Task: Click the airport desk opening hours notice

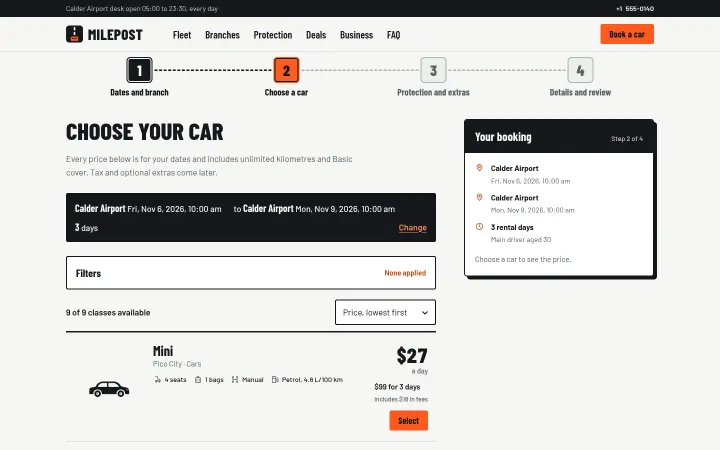Action: tap(142, 8)
